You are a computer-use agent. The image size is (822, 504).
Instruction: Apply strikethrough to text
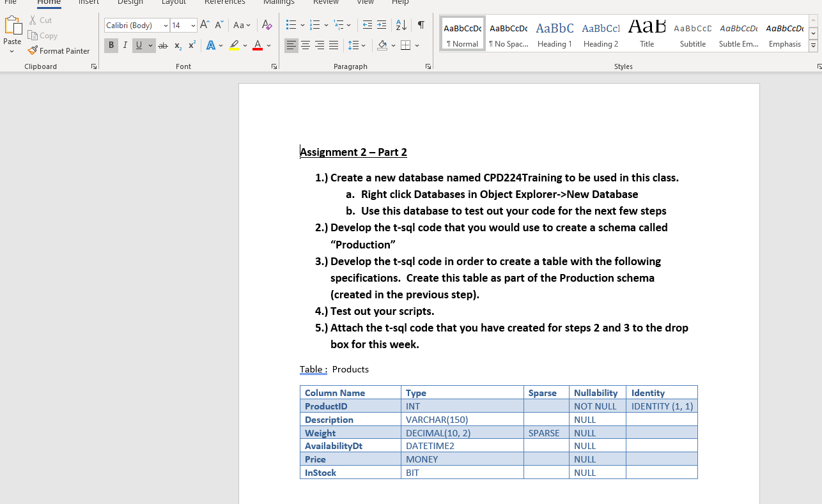163,45
